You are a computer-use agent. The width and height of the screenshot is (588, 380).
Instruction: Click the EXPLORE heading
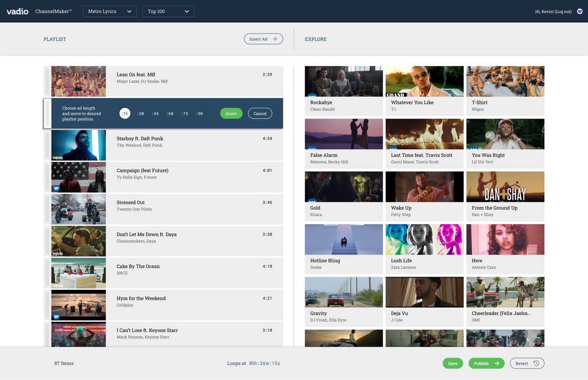[x=316, y=39]
